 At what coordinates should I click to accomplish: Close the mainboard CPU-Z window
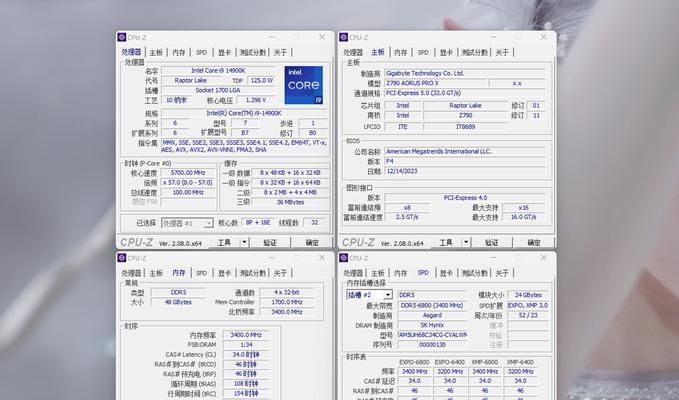(543, 37)
